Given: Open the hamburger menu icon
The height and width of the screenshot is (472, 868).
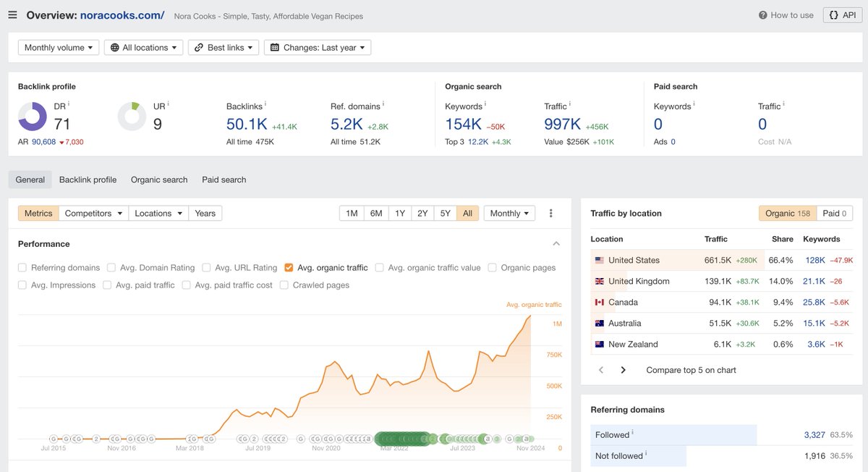Looking at the screenshot, I should [x=12, y=15].
